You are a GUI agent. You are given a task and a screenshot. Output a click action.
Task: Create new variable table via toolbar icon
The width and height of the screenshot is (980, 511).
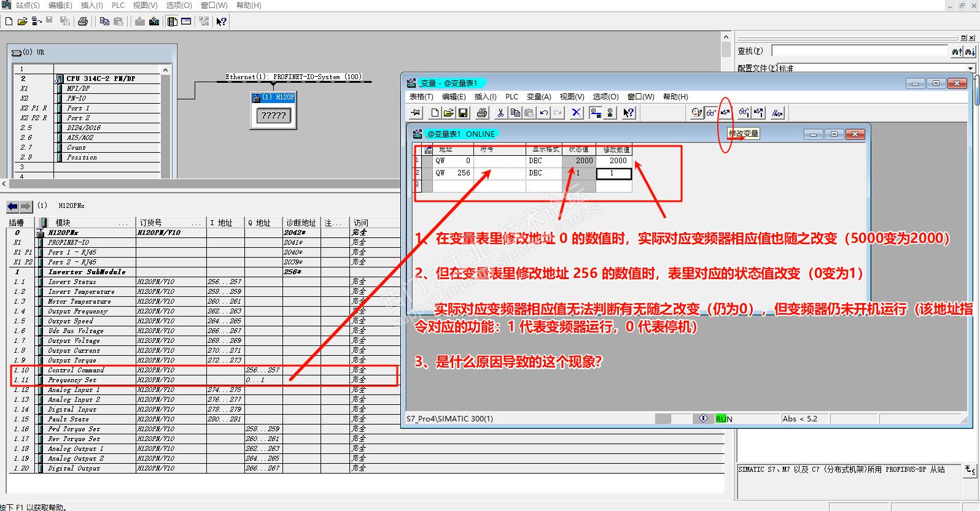pos(435,113)
